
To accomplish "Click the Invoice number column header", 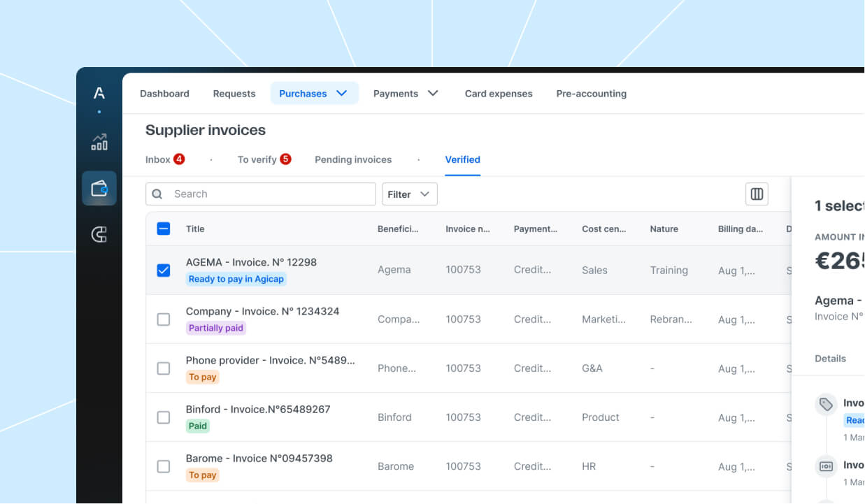I will 468,229.
